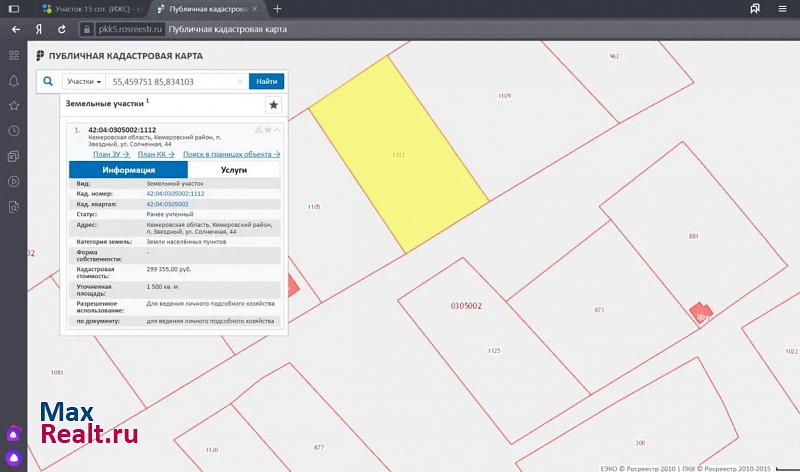
Task: Collapse the parcel 1112 result card
Action: [x=278, y=130]
